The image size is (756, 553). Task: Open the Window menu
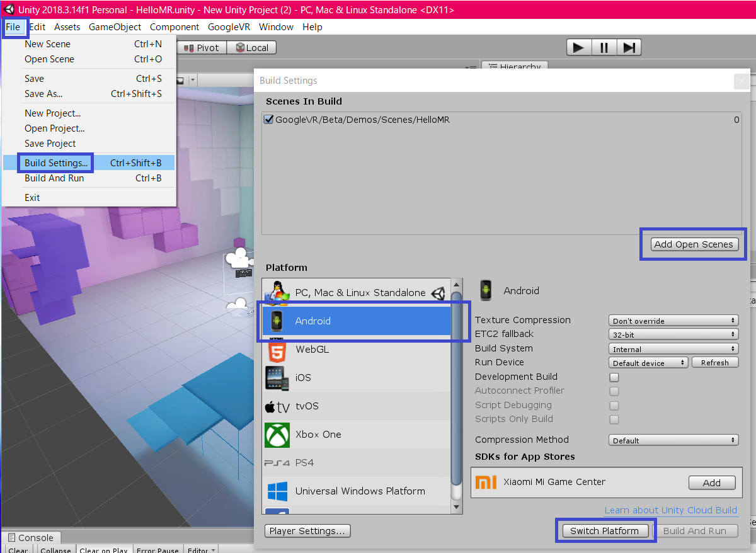pyautogui.click(x=276, y=27)
